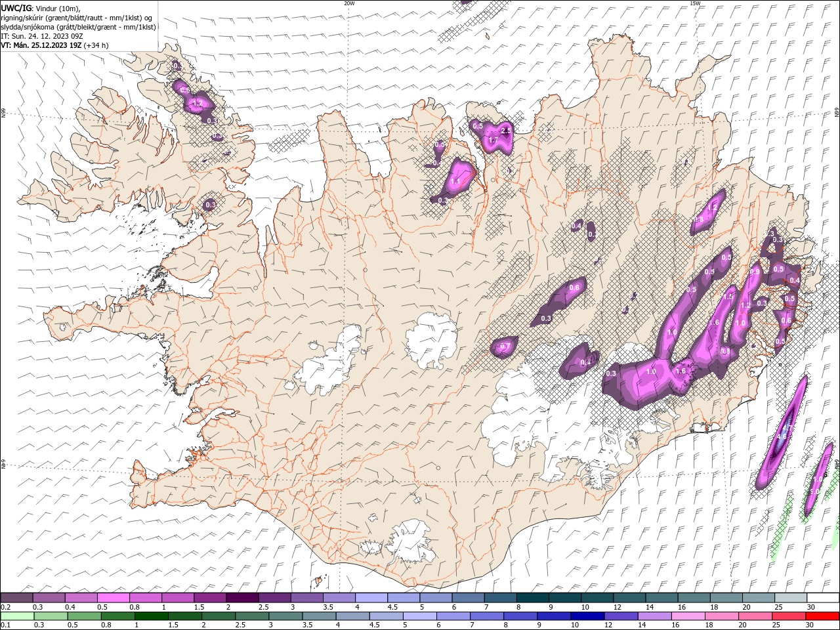Pick the upper legend swatch between 6 and 7
840x630 pixels.
pyautogui.click(x=468, y=598)
